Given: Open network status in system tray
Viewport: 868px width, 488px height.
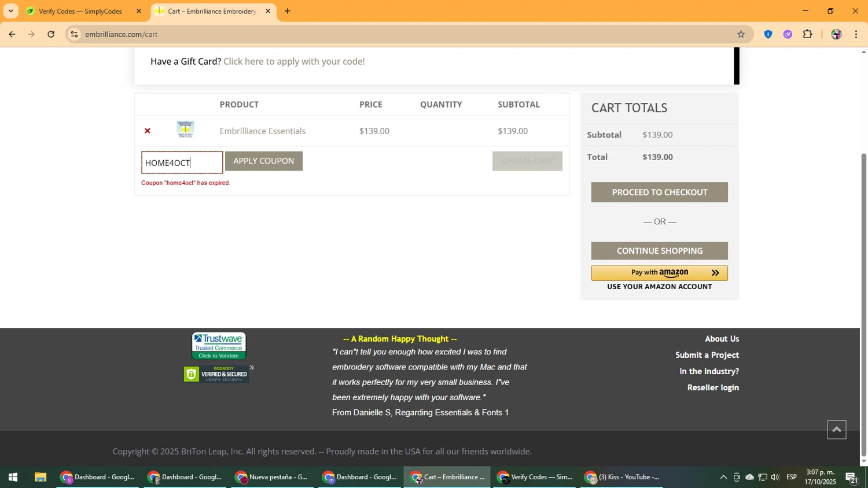Looking at the screenshot, I should [763, 477].
